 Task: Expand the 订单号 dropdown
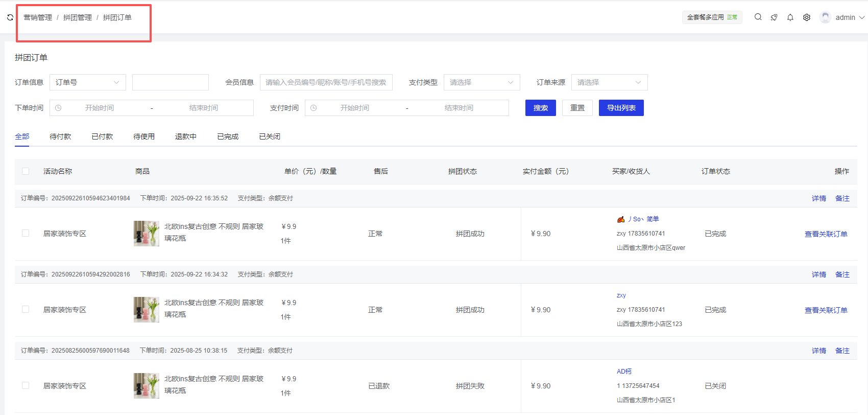pyautogui.click(x=87, y=82)
